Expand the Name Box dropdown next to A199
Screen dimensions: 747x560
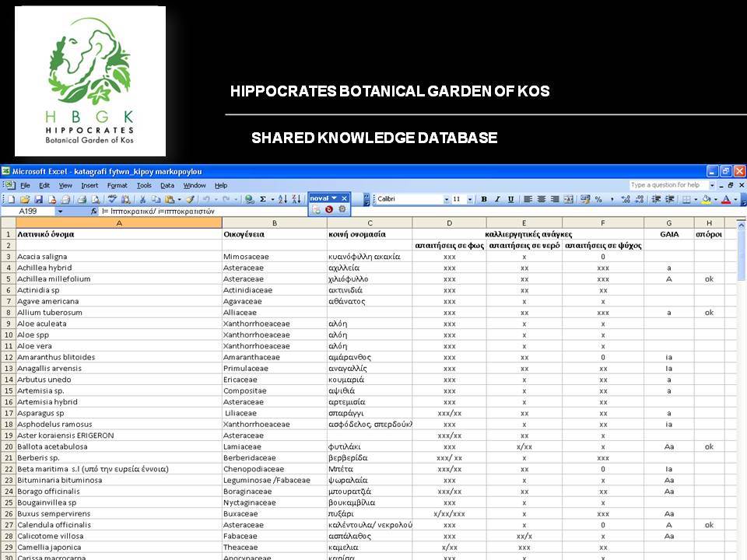tap(60, 211)
